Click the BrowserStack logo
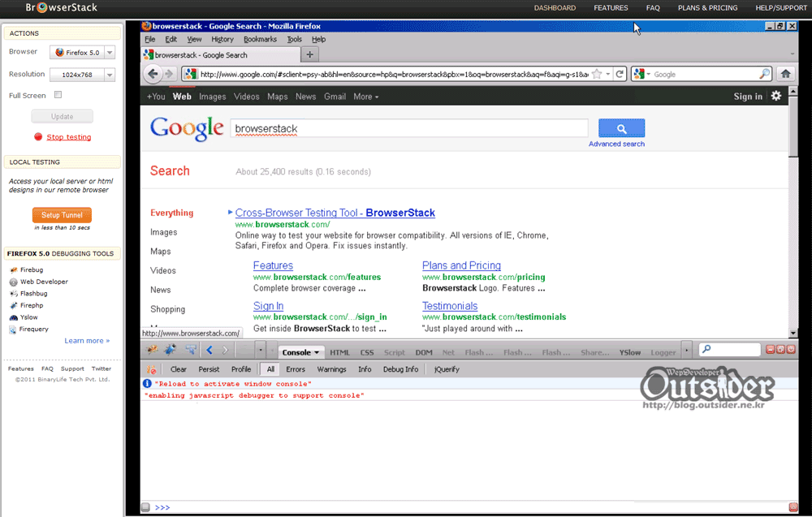812x517 pixels. point(61,8)
